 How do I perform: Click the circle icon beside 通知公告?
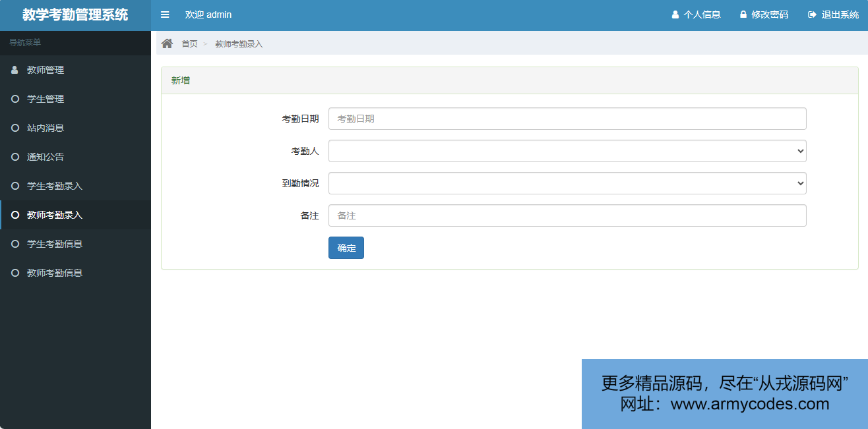(x=15, y=157)
